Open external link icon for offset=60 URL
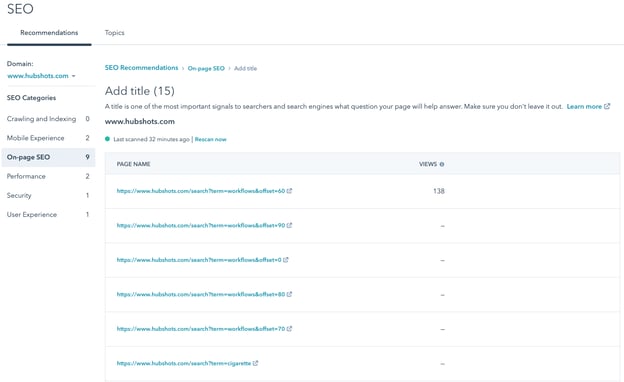The width and height of the screenshot is (624, 382). pos(289,191)
